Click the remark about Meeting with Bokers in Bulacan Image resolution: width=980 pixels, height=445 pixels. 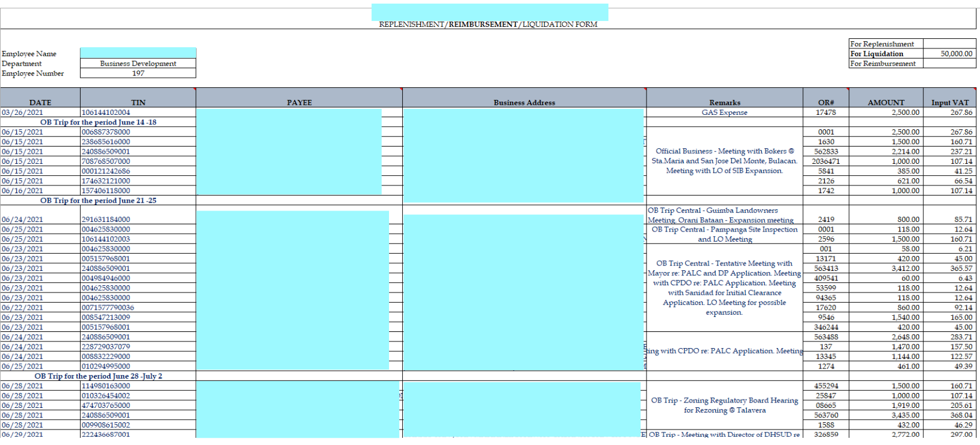(725, 161)
